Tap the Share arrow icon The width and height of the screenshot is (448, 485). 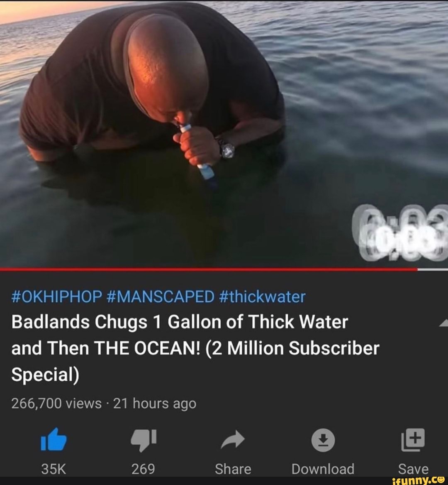[233, 439]
